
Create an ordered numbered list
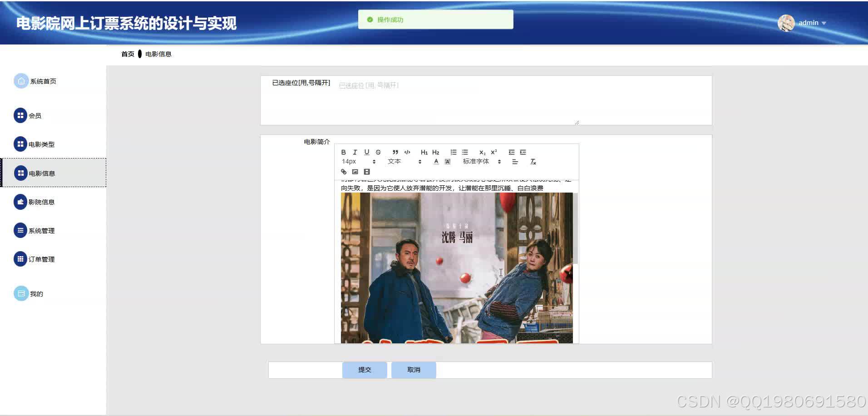point(454,152)
